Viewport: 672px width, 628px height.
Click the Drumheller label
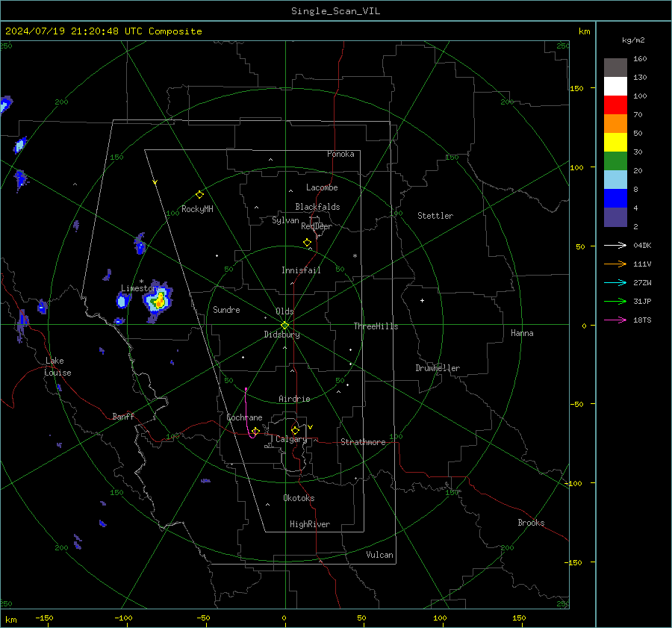tap(438, 368)
